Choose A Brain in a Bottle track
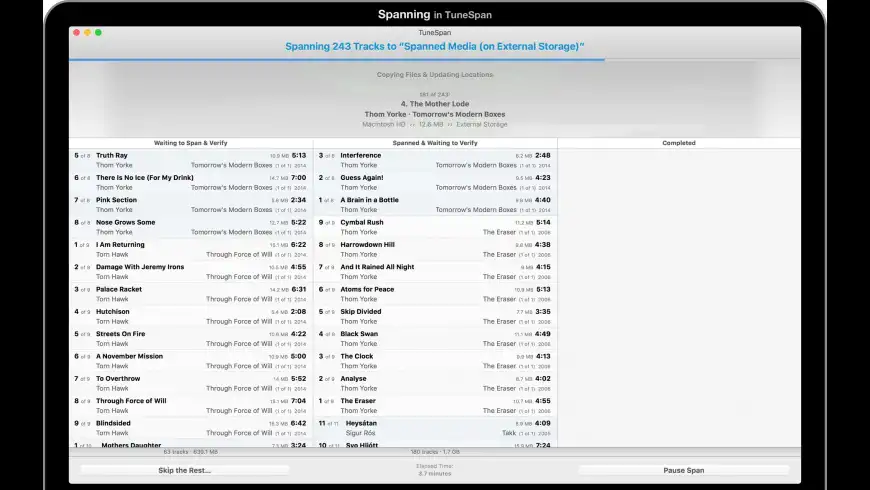Image resolution: width=870 pixels, height=490 pixels. [435, 204]
